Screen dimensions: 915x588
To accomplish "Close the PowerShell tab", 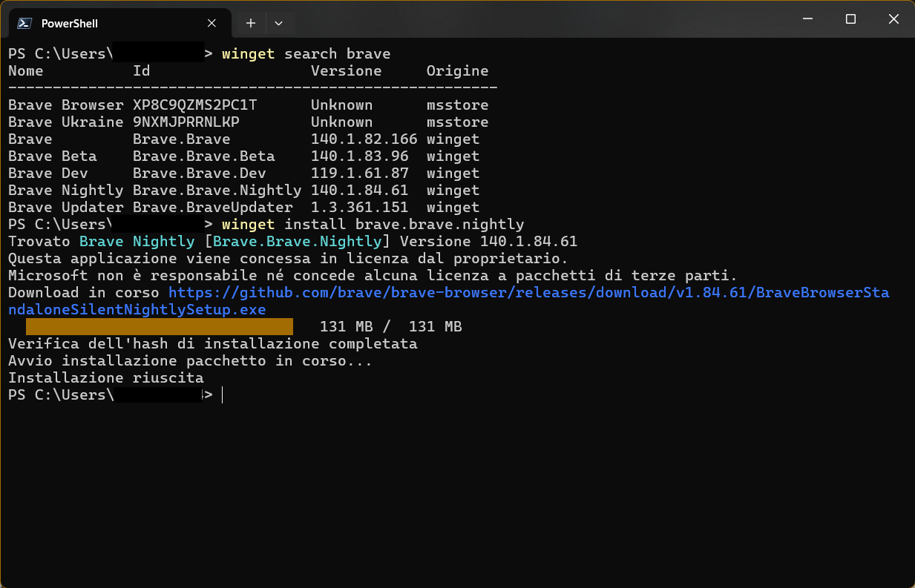I will (x=211, y=24).
